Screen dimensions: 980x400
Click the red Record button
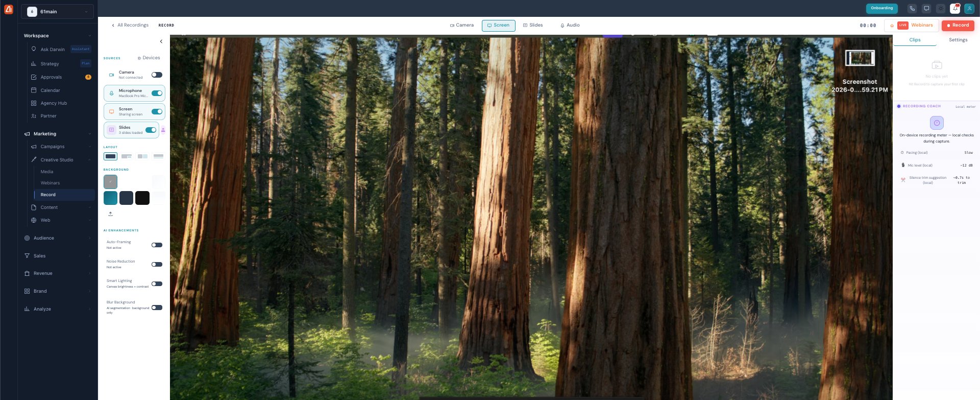(958, 25)
